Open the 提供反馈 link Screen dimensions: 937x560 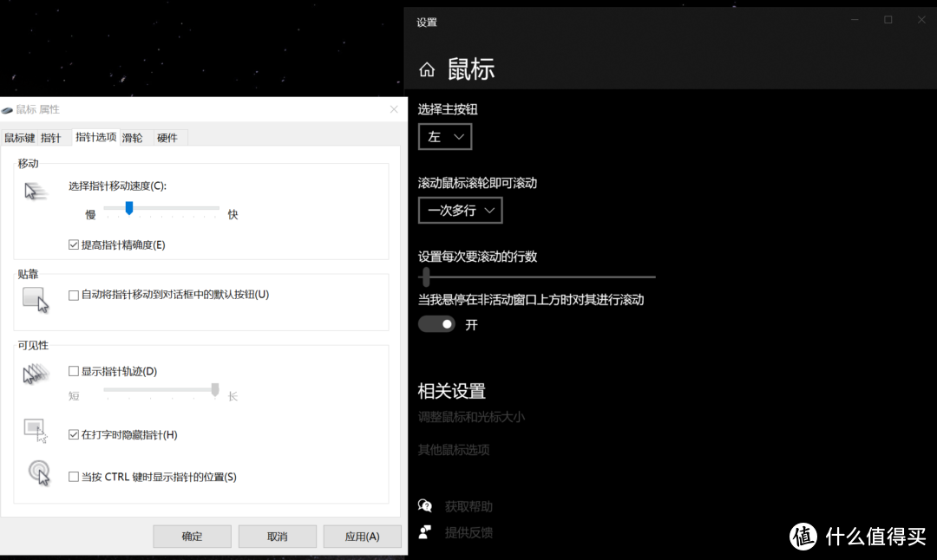(468, 532)
